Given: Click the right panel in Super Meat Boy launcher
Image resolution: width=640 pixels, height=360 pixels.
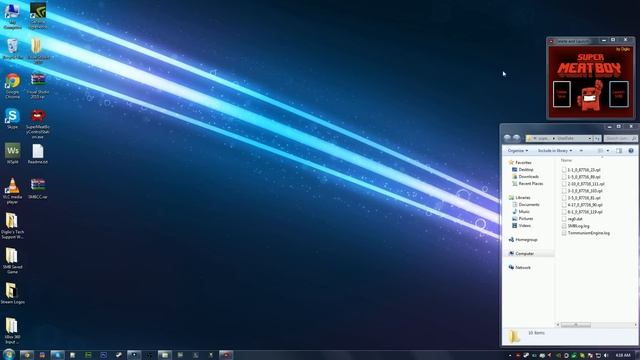Looking at the screenshot, I should 619,94.
